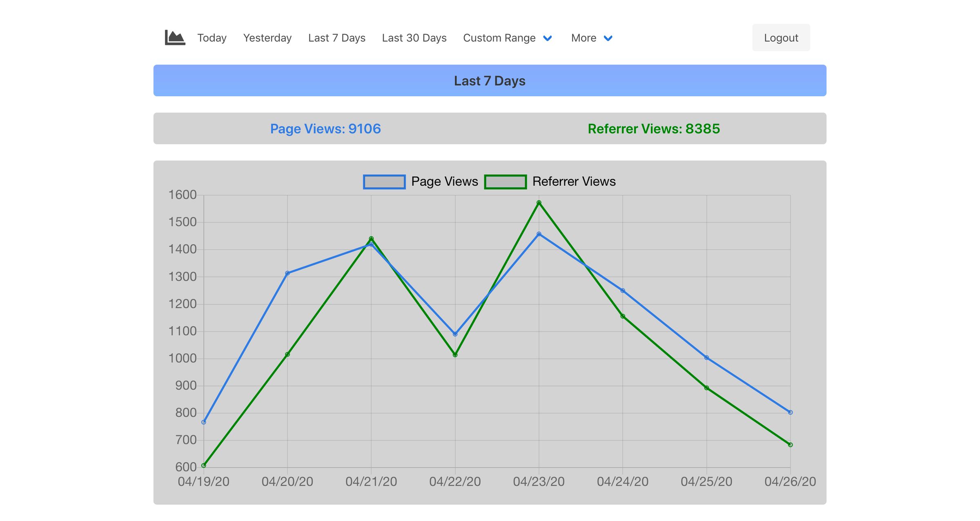Toggle the Page Views series in legend
The height and width of the screenshot is (521, 980).
[x=445, y=181]
